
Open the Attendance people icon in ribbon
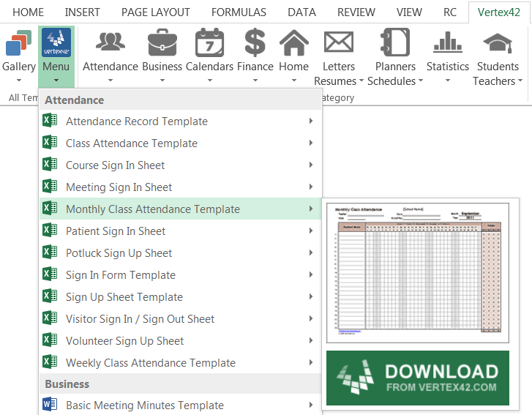tap(110, 42)
